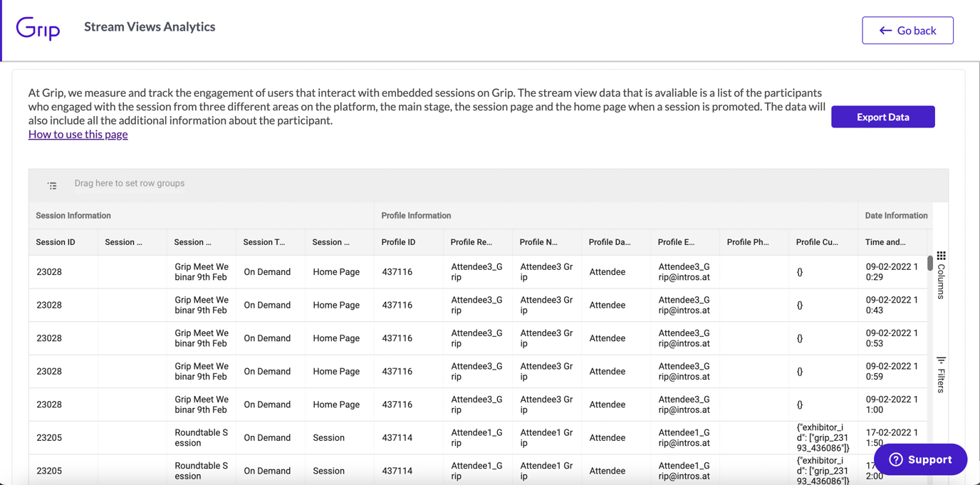Open the Support widget
The height and width of the screenshot is (485, 980).
click(920, 459)
